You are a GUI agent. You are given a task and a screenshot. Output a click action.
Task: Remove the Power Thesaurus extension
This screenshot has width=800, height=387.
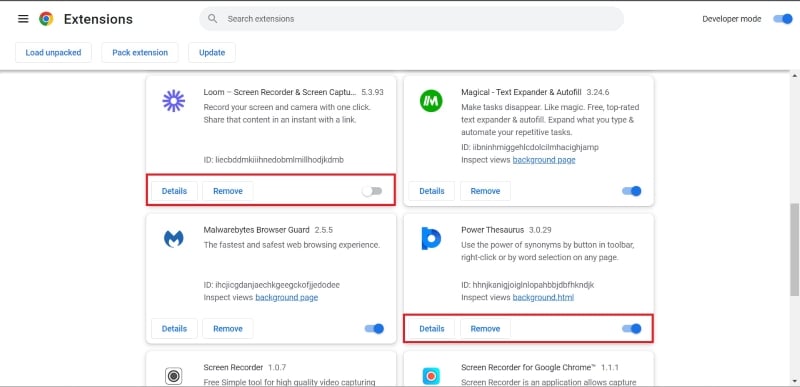(x=485, y=329)
